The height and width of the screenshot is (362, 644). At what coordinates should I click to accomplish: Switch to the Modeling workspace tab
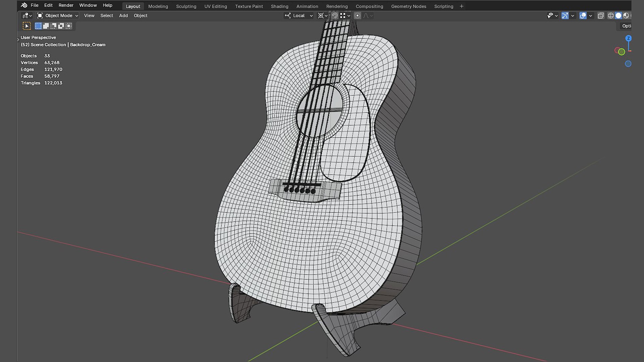tap(158, 6)
